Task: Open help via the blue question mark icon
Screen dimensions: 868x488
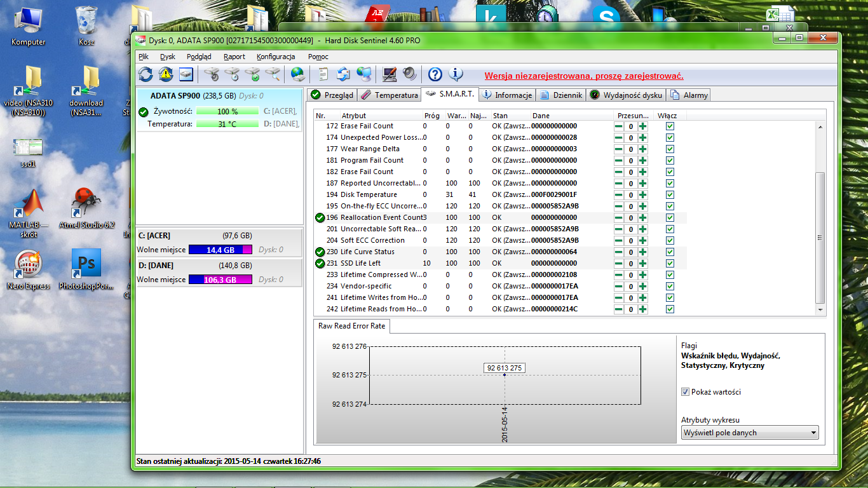Action: coord(435,74)
